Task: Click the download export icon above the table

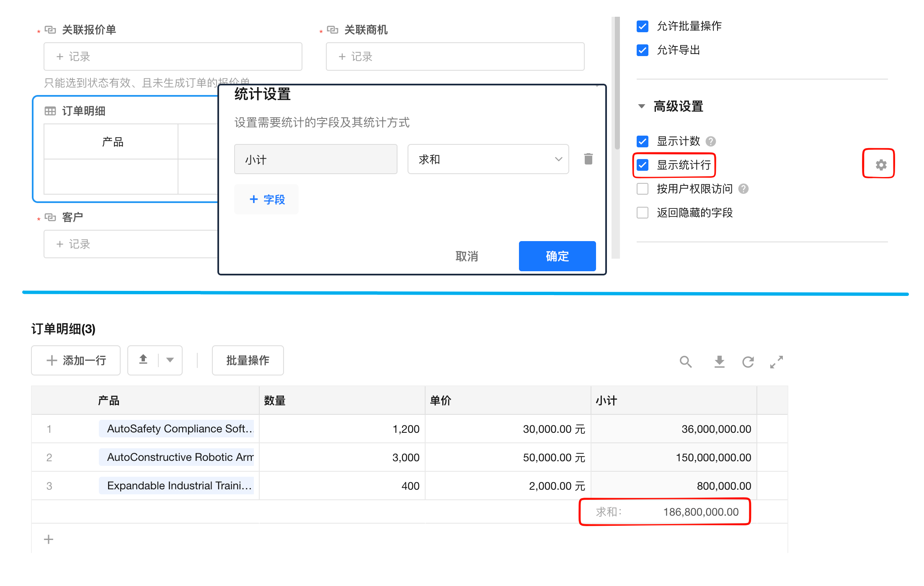Action: pos(719,361)
